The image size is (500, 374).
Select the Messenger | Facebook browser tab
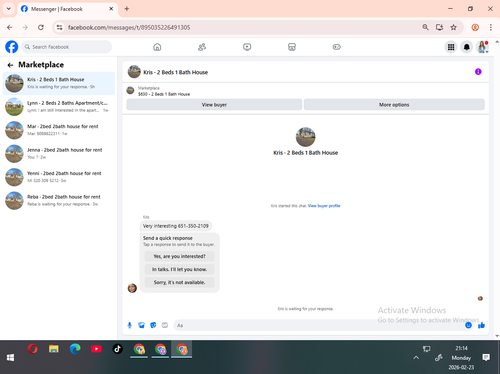(x=67, y=9)
